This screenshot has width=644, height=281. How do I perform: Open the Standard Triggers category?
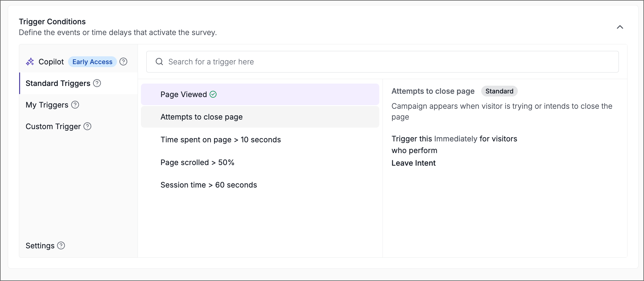coord(58,83)
